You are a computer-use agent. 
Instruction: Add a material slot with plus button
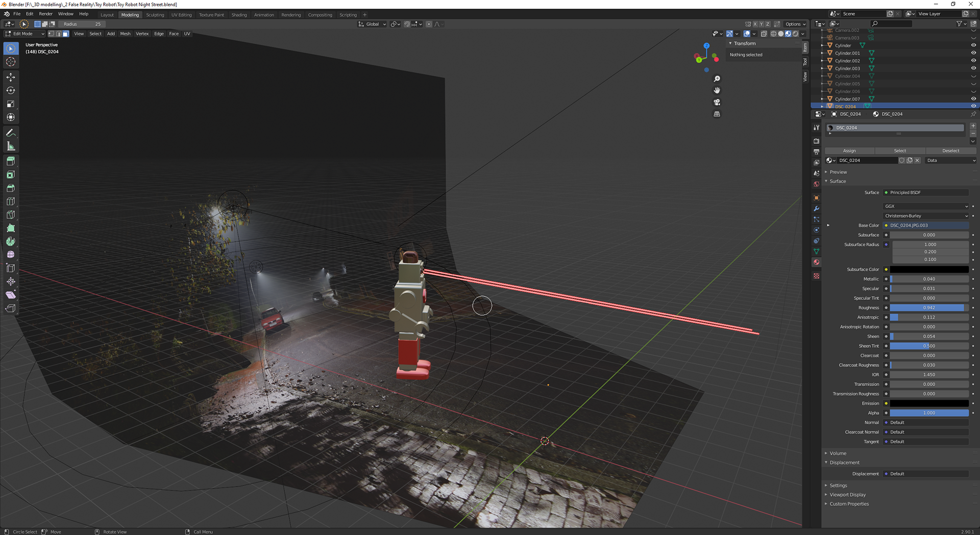(973, 126)
